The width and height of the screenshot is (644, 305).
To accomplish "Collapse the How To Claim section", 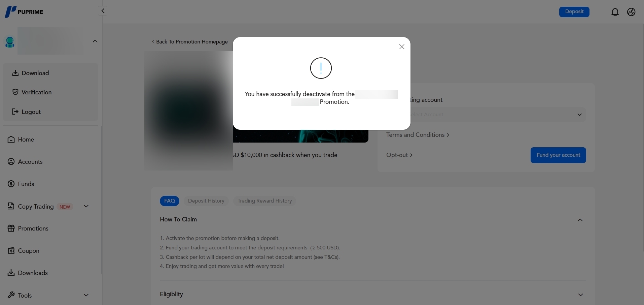I will (580, 220).
